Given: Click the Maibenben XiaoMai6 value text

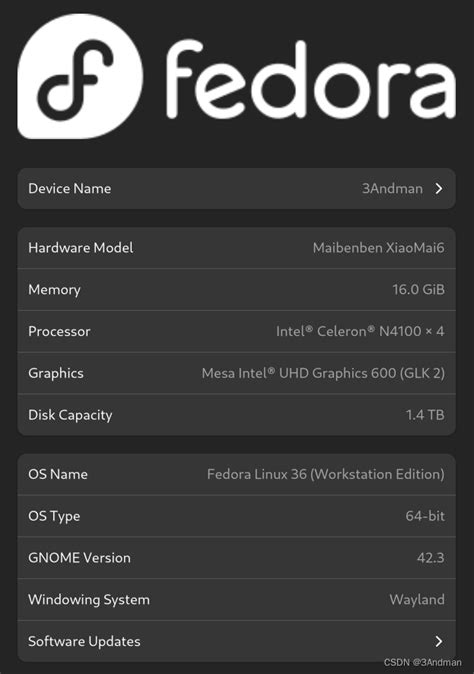Looking at the screenshot, I should point(379,248).
